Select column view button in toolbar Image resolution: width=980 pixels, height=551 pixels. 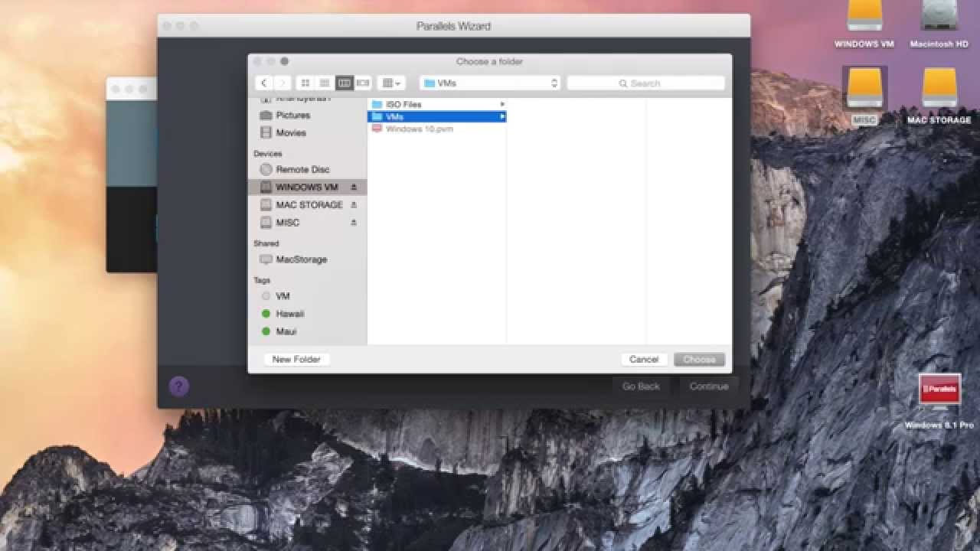pos(344,83)
